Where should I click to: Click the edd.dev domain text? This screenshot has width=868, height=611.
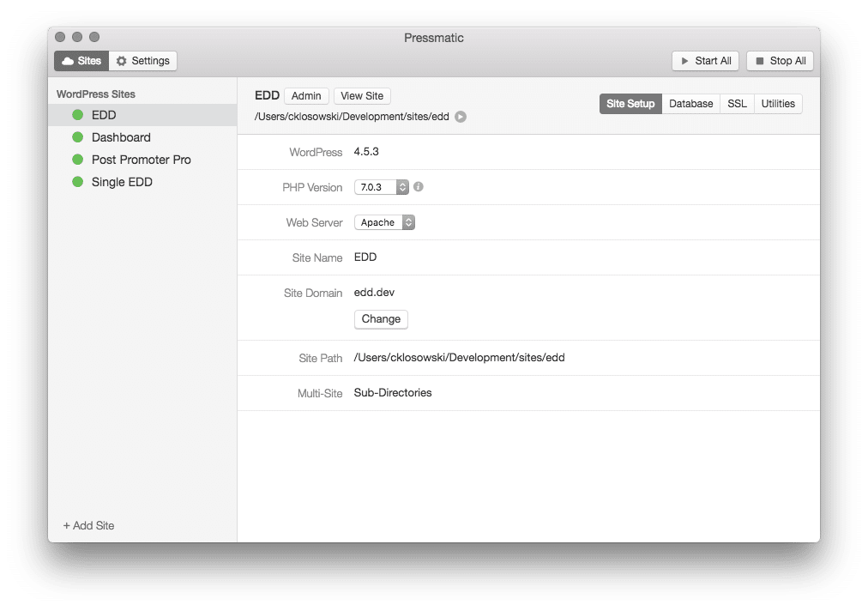(x=374, y=293)
